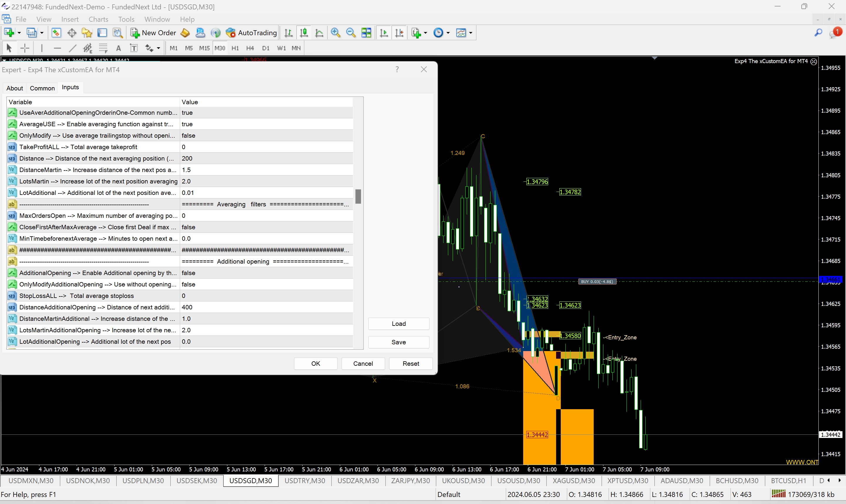
Task: Switch to the Common tab
Action: click(x=42, y=88)
